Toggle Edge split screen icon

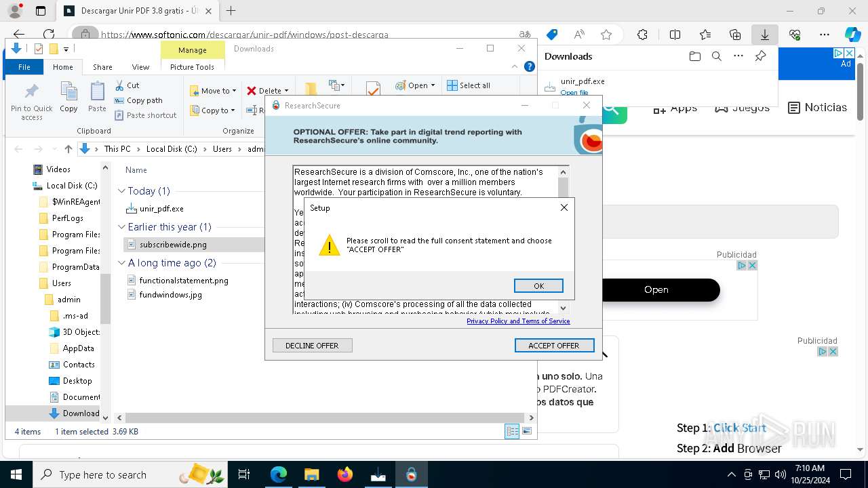pyautogui.click(x=675, y=35)
